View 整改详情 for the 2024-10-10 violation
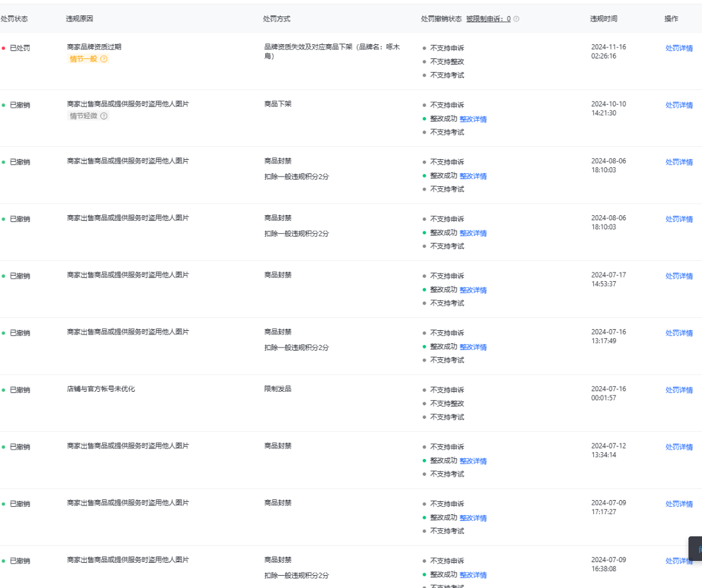This screenshot has height=588, width=702. [x=473, y=119]
